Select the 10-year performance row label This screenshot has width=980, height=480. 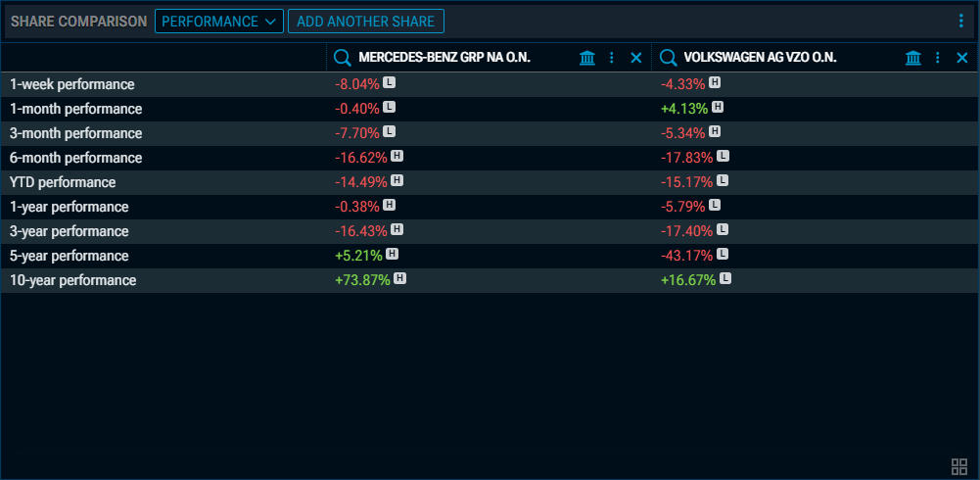point(72,280)
